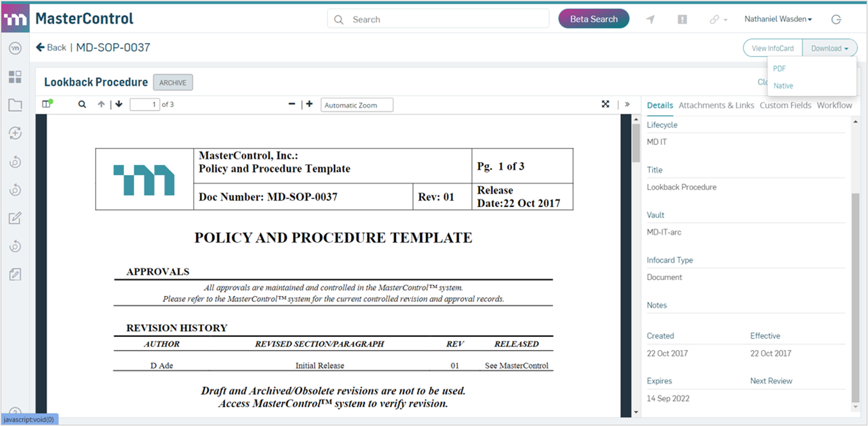
Task: Click the Back link to leave MD-SOP-0037
Action: click(x=51, y=47)
